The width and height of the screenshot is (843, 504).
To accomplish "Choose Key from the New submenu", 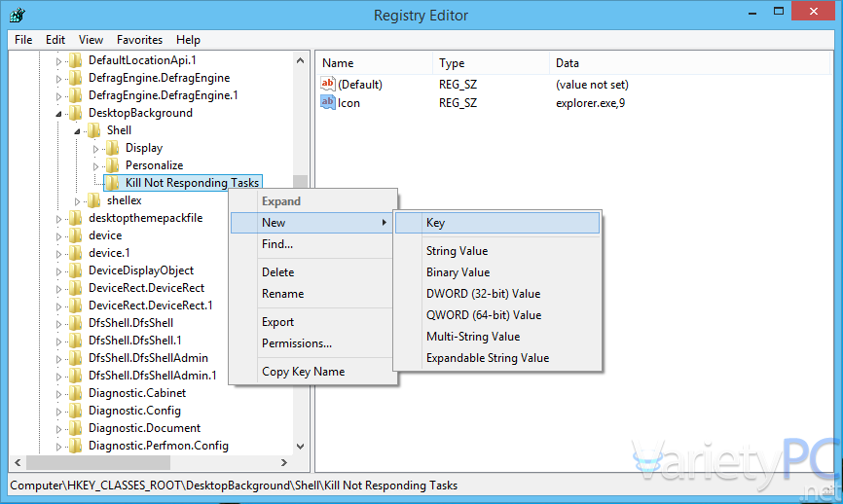I will tap(435, 223).
